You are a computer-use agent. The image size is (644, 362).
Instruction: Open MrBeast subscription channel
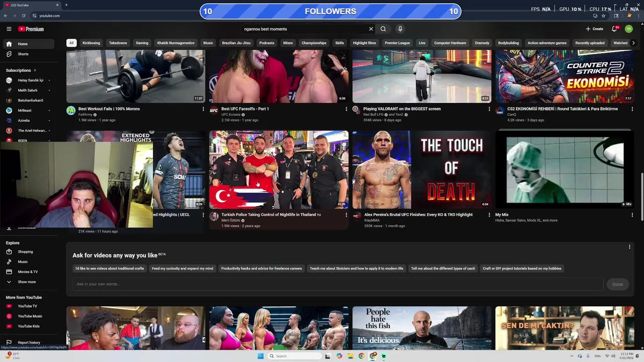pos(29,111)
